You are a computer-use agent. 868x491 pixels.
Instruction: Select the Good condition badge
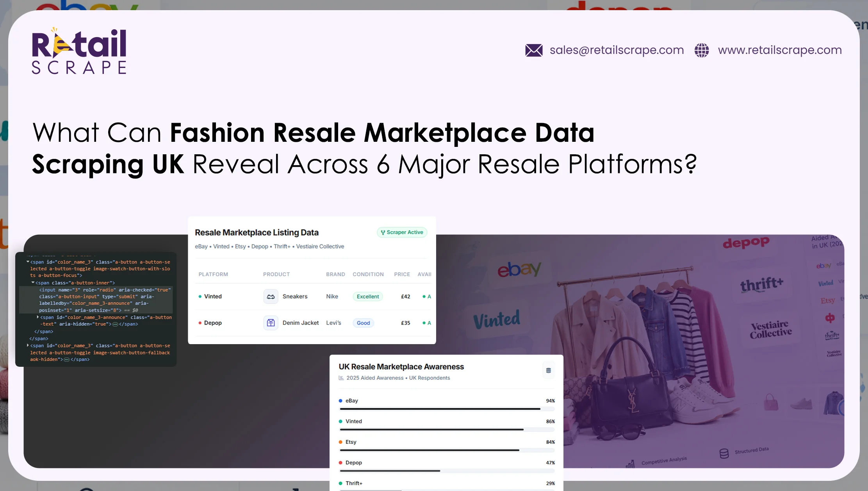363,323
